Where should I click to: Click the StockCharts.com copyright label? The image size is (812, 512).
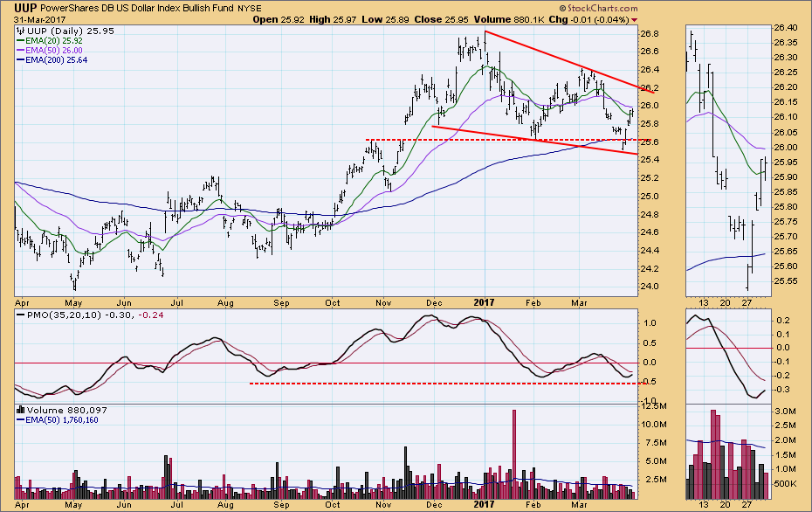coord(598,8)
